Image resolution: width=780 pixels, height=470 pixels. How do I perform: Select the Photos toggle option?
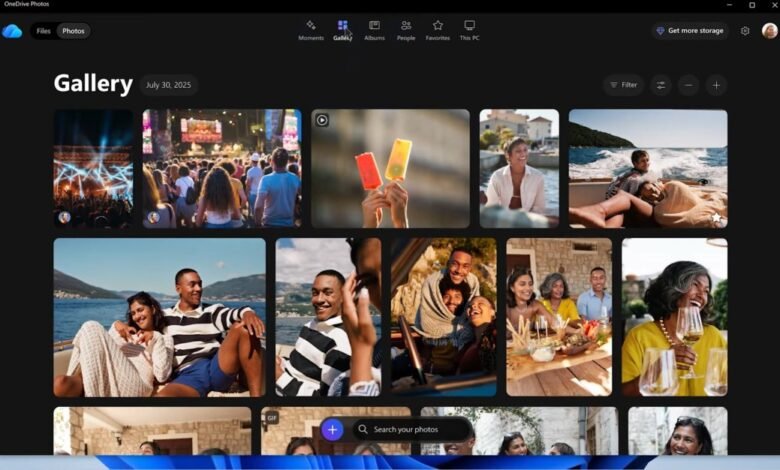(x=73, y=31)
